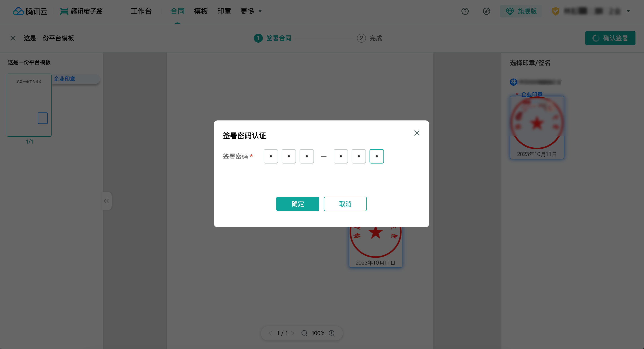Image resolution: width=644 pixels, height=349 pixels.
Task: Close the signing password dialog
Action: pyautogui.click(x=416, y=133)
